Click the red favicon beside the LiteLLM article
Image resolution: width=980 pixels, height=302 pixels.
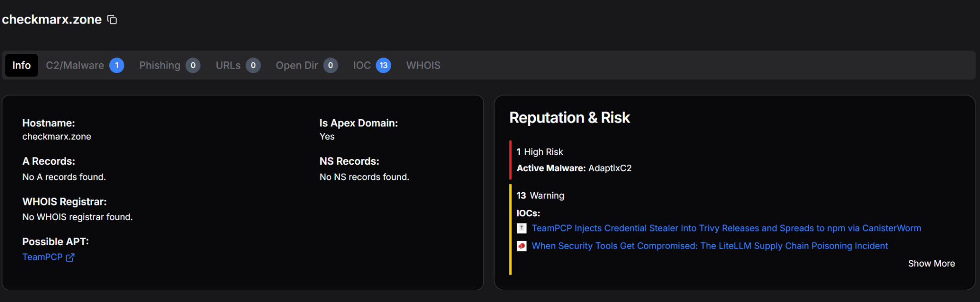522,246
